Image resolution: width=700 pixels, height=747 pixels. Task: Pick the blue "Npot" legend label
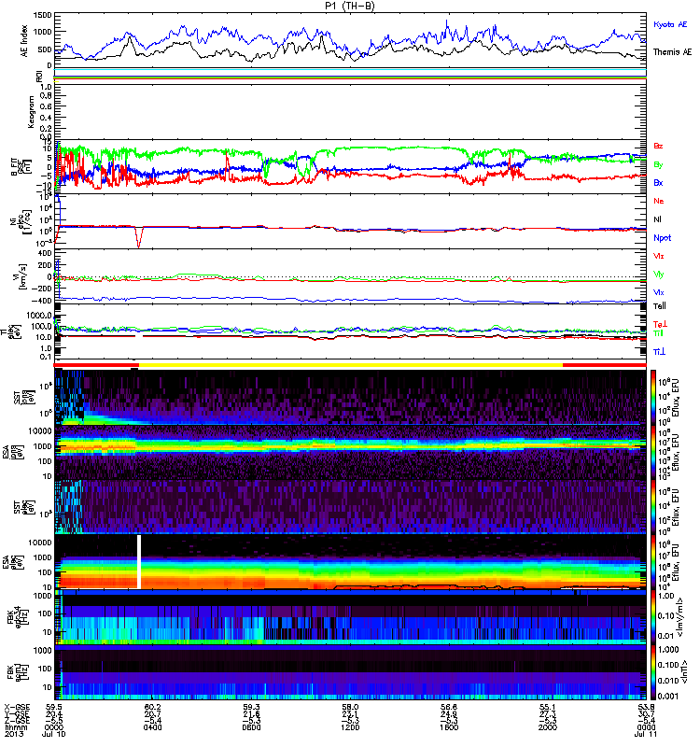663,238
